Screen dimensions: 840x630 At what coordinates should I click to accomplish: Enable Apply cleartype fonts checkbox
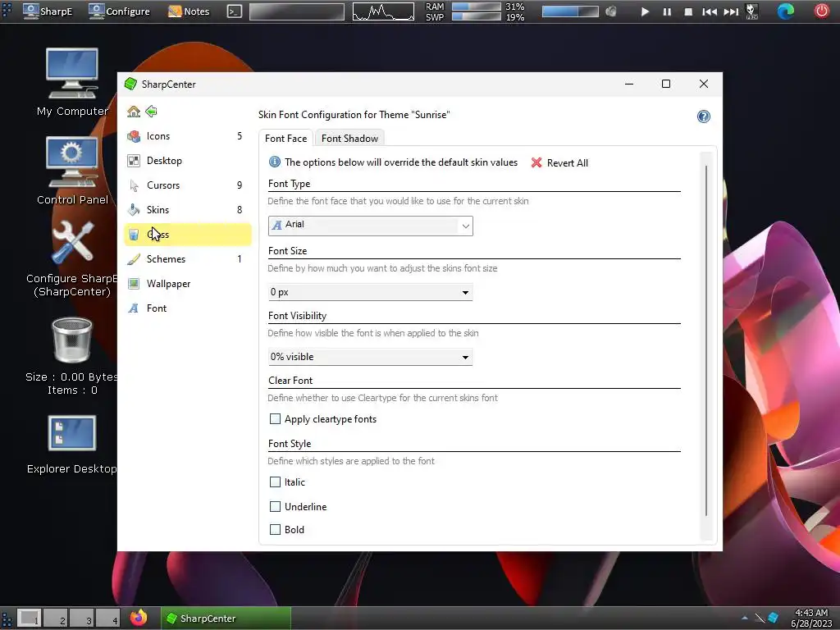(x=275, y=419)
